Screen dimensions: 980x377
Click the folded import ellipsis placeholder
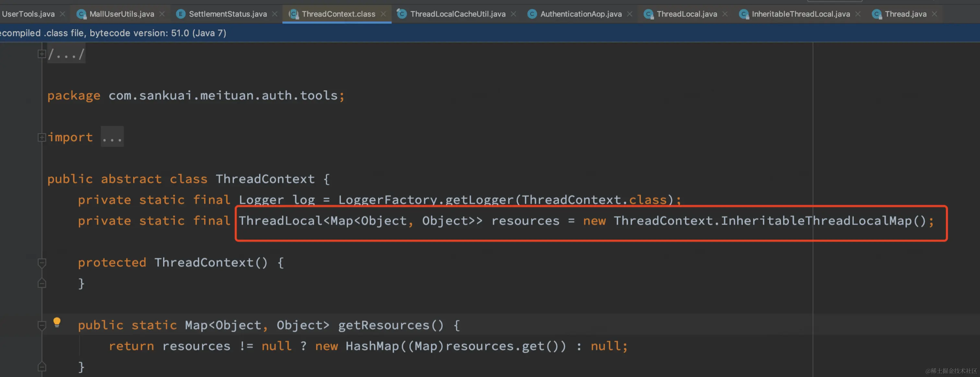point(112,137)
